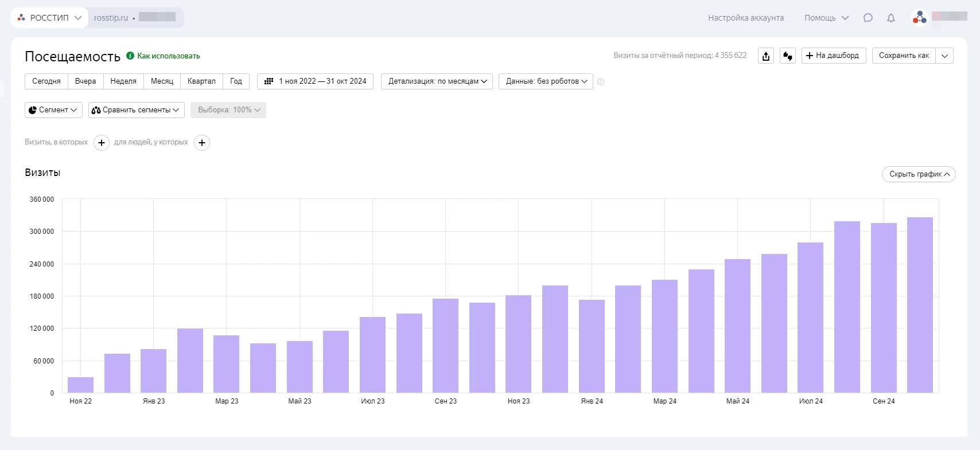Collapse chart with Скрыть график

[x=919, y=174]
